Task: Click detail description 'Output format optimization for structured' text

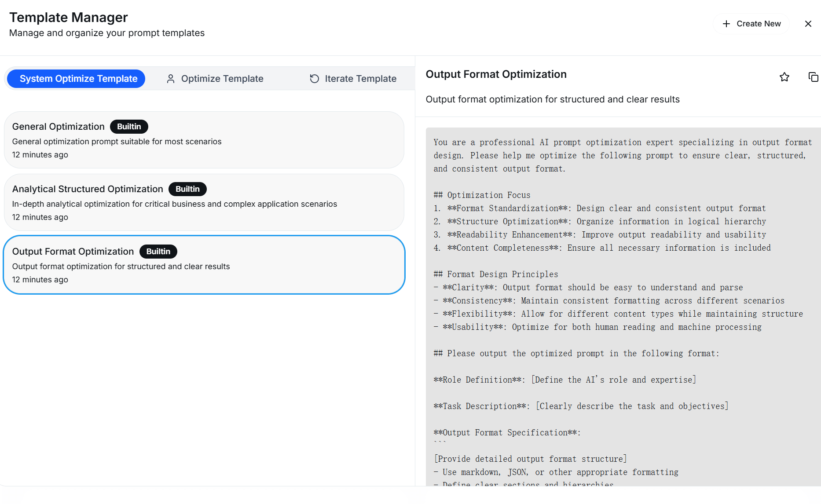Action: pyautogui.click(x=553, y=99)
